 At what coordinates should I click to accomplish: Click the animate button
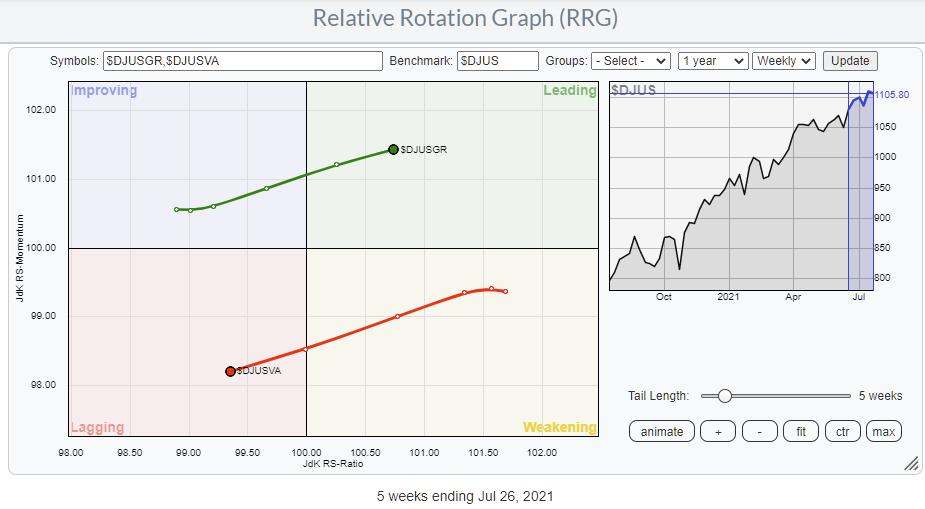click(x=662, y=431)
